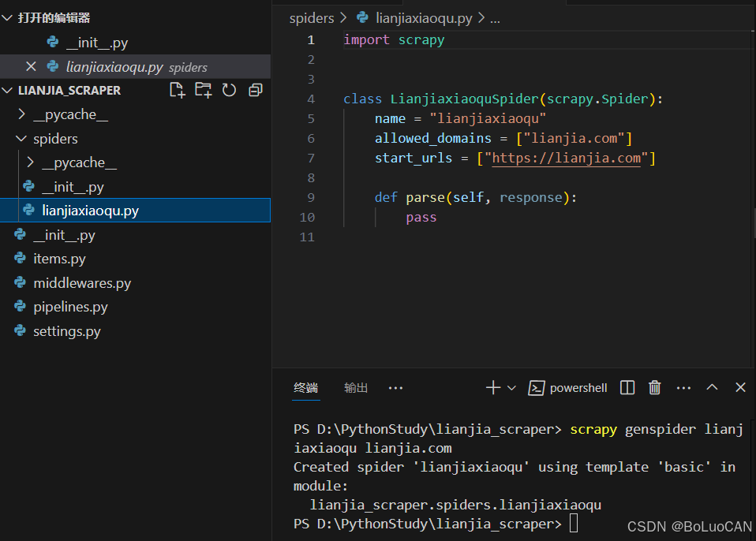Select the spiders breadcrumb item
The width and height of the screenshot is (756, 541).
[x=313, y=17]
